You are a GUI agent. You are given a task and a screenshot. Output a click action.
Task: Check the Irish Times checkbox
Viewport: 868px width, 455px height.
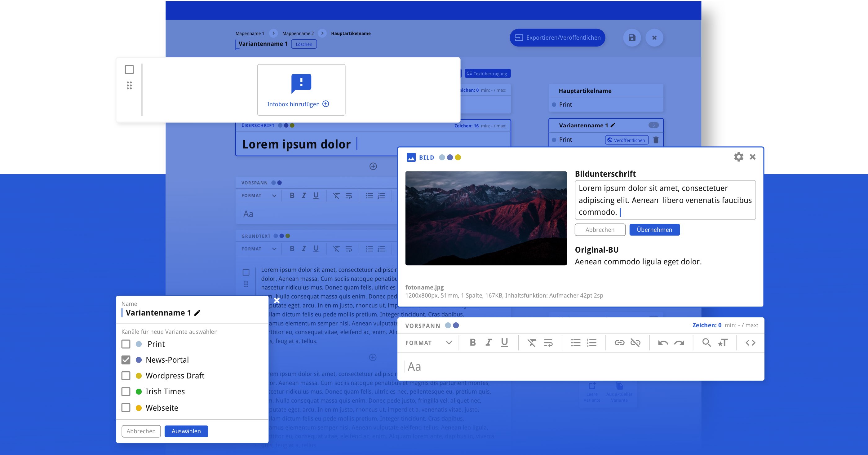click(x=126, y=391)
